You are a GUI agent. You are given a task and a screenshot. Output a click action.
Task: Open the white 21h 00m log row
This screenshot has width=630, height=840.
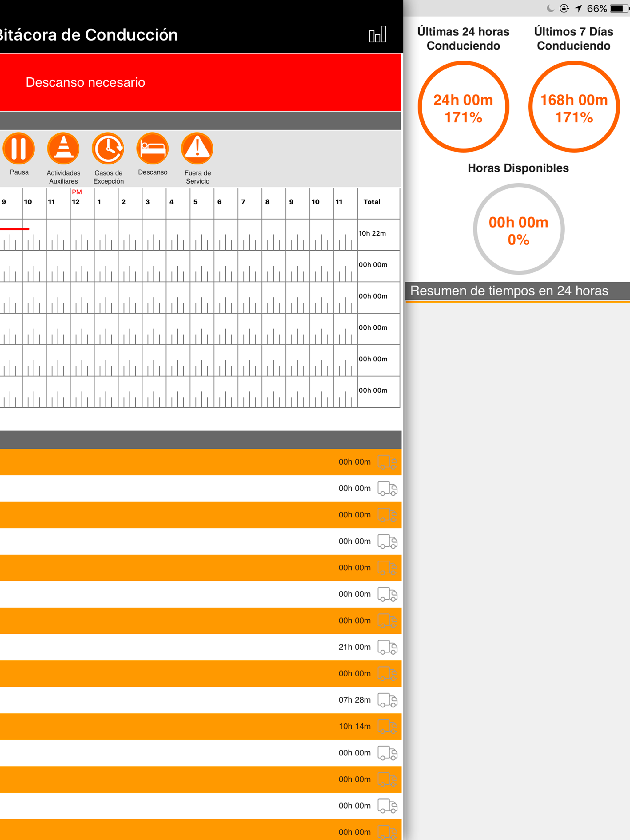click(x=201, y=647)
